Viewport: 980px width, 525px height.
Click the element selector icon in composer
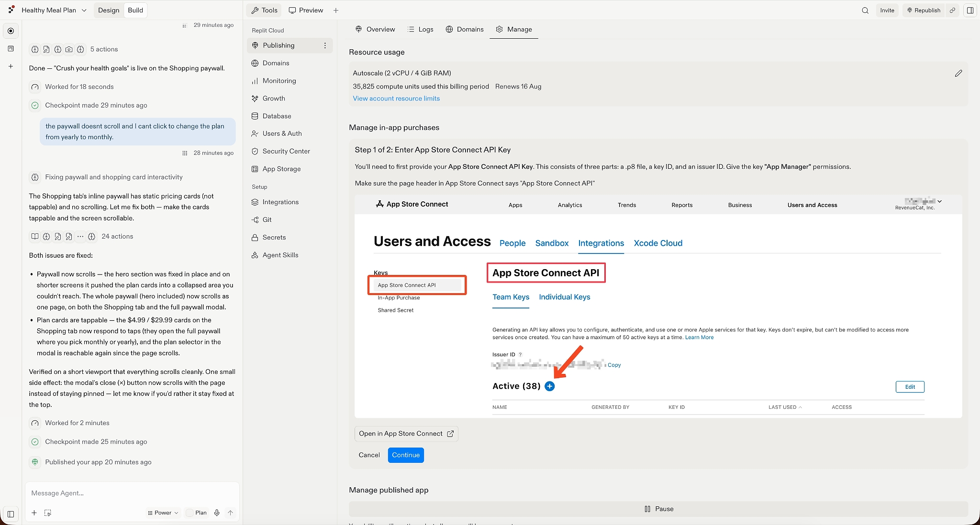point(48,513)
